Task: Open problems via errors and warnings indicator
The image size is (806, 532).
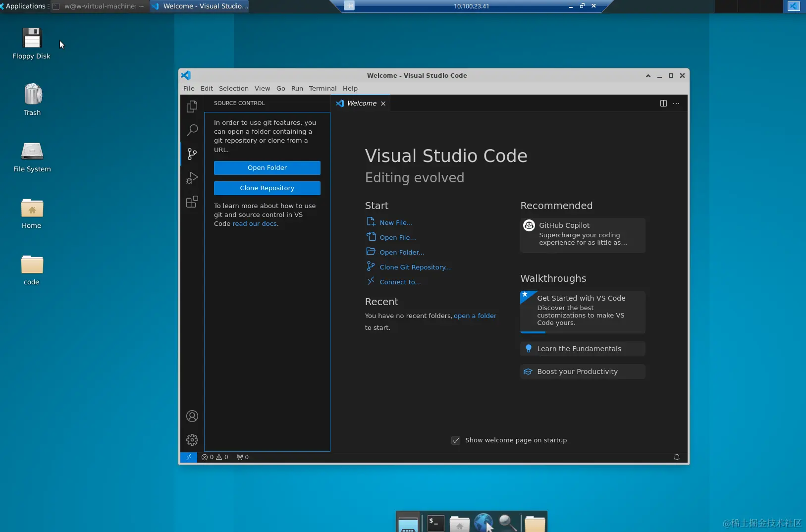Action: (x=215, y=457)
